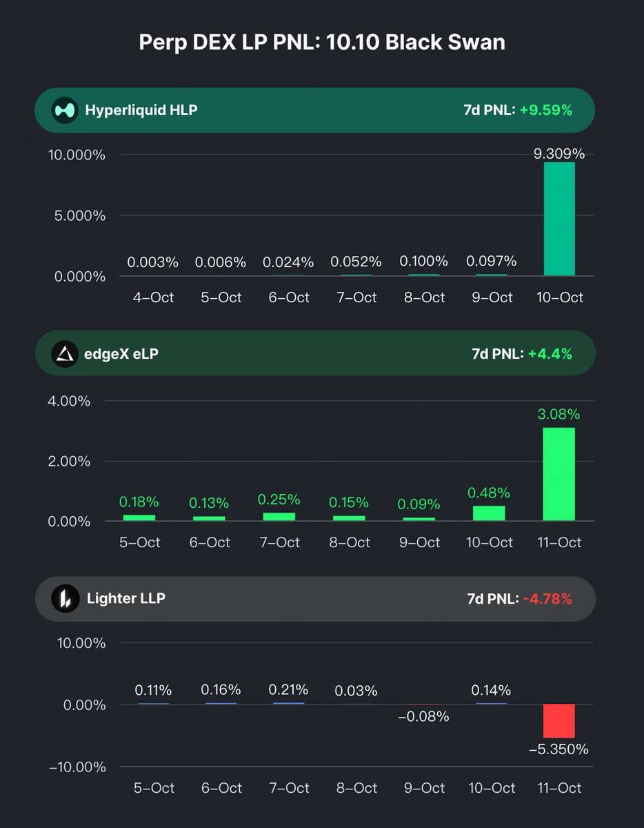Select the edgeX eLP header label
644x828 pixels.
(x=123, y=354)
